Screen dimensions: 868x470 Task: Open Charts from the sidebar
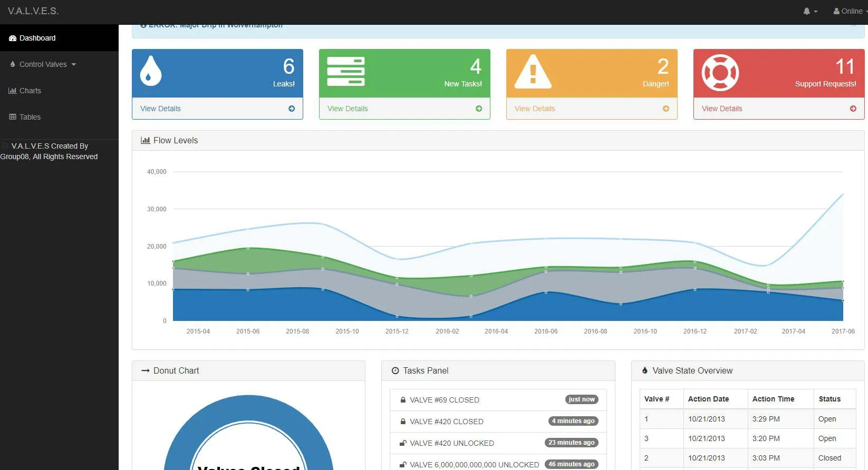[x=30, y=91]
